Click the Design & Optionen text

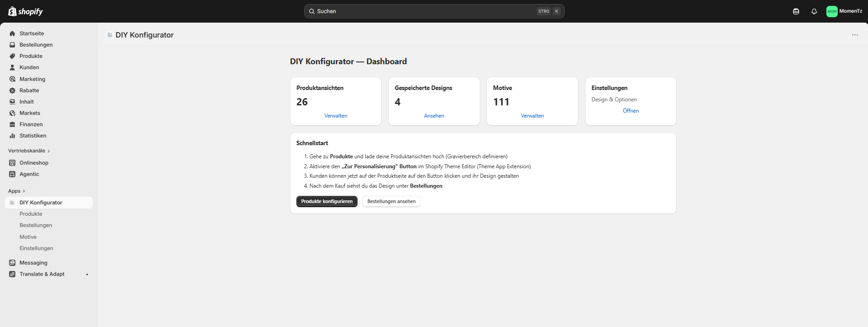pos(614,100)
